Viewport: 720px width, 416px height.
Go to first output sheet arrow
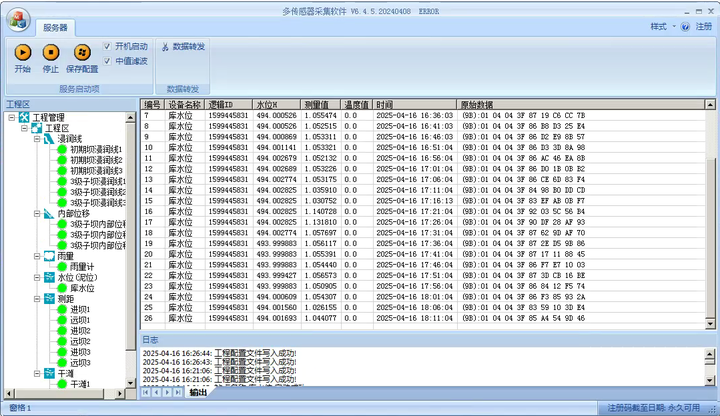pyautogui.click(x=146, y=392)
